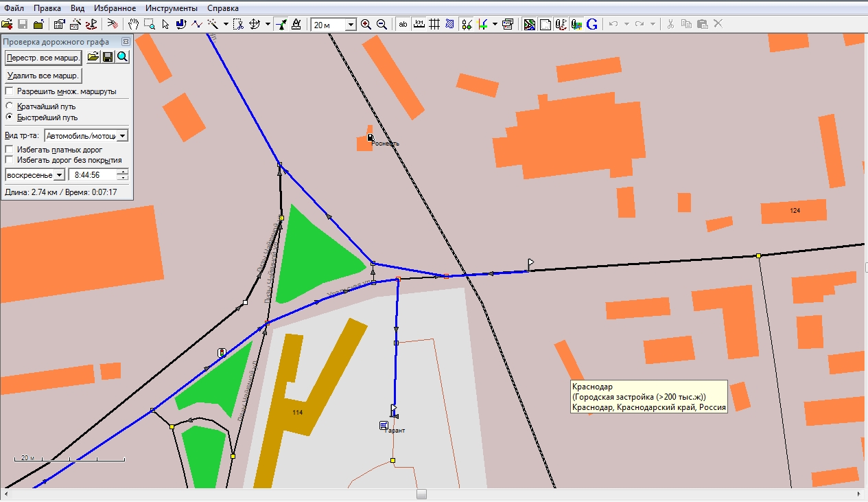The width and height of the screenshot is (868, 502).
Task: Open the folder icon in route panel
Action: pyautogui.click(x=93, y=57)
